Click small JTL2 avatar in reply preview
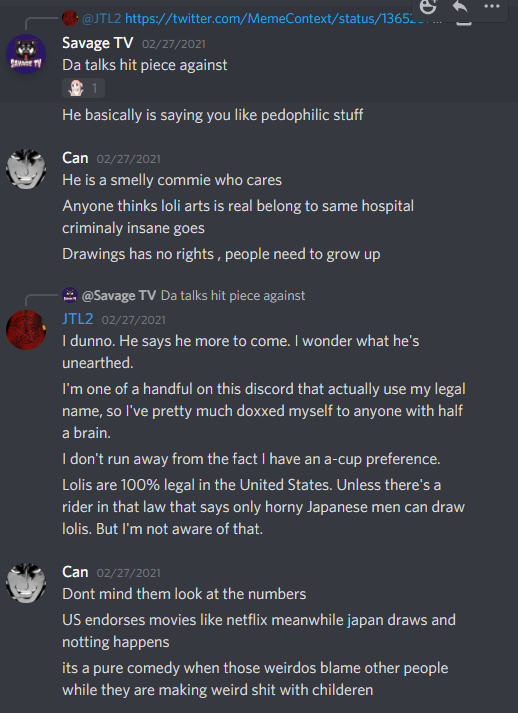The image size is (518, 713). coord(70,18)
